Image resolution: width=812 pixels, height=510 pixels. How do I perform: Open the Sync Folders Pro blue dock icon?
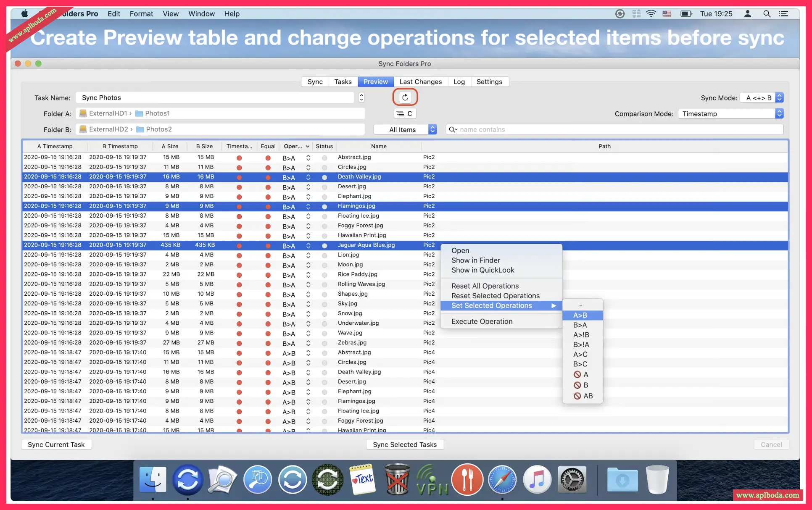pos(188,479)
